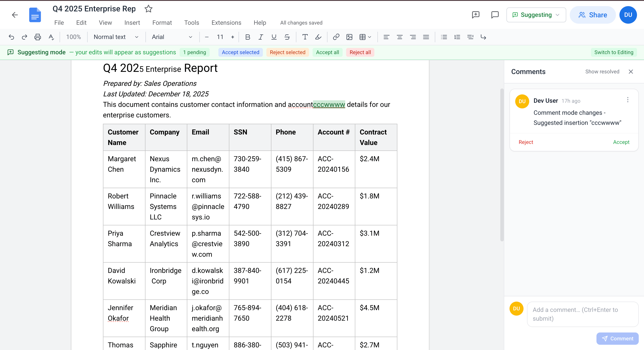Click Switch to Editing

(x=614, y=52)
